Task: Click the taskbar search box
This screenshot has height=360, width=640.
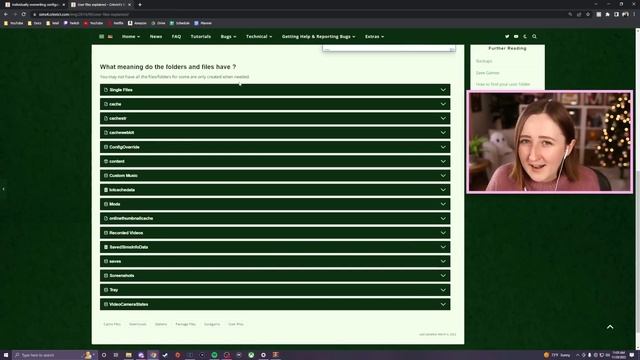Action: tap(54, 355)
